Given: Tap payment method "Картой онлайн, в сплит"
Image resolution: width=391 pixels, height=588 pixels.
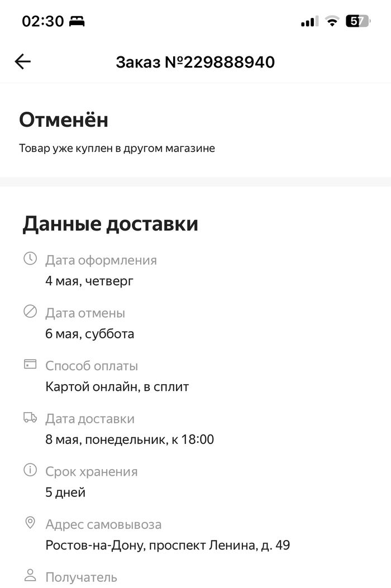Looking at the screenshot, I should pyautogui.click(x=117, y=386).
